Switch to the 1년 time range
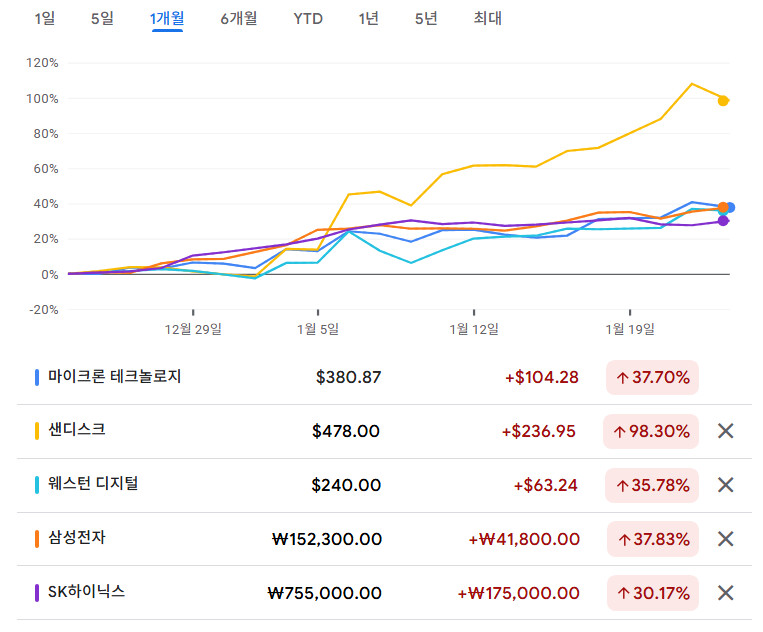 point(368,18)
